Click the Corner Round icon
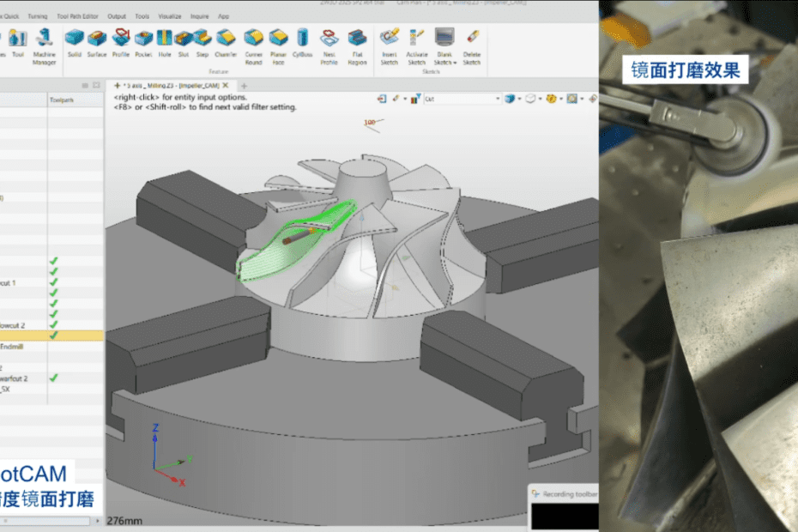Screen dimensions: 798x532 253,39
